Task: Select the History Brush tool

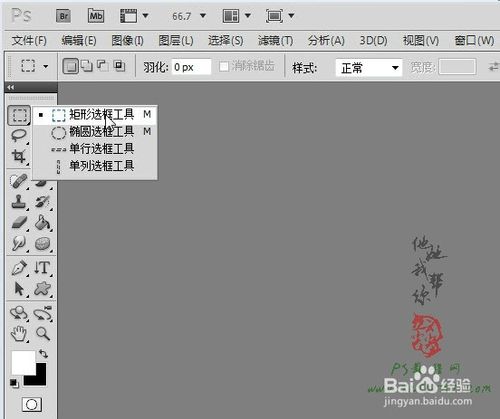Action: (43, 202)
